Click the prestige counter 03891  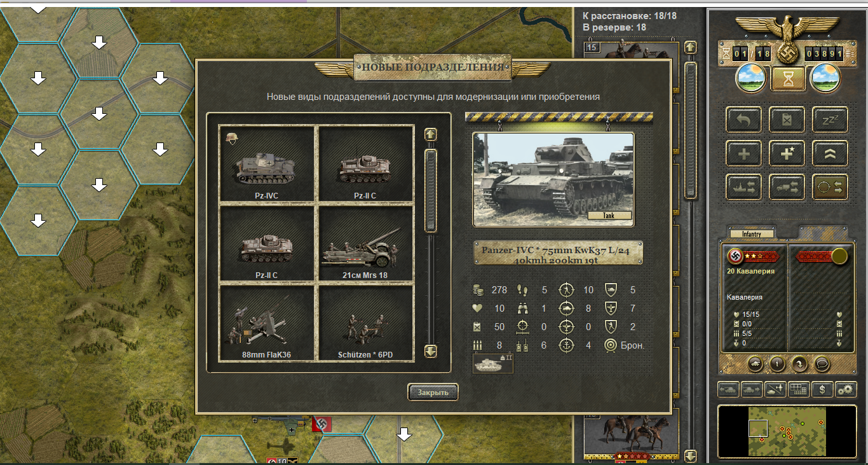(x=824, y=54)
